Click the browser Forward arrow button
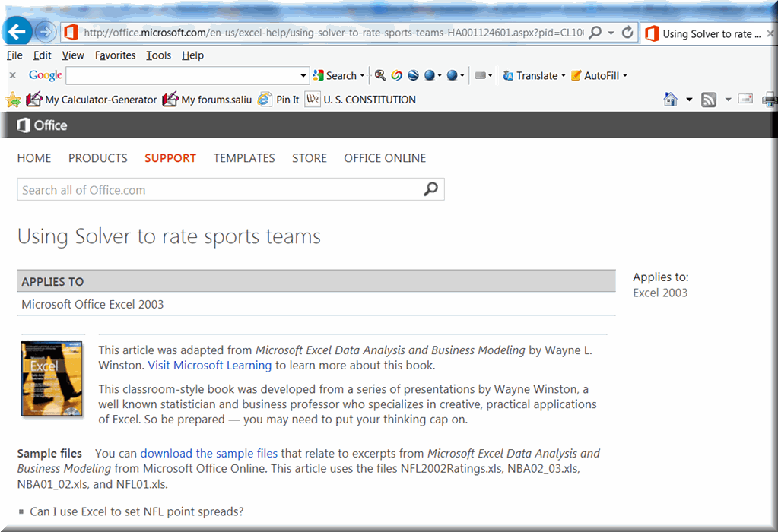The height and width of the screenshot is (532, 778). tap(45, 32)
